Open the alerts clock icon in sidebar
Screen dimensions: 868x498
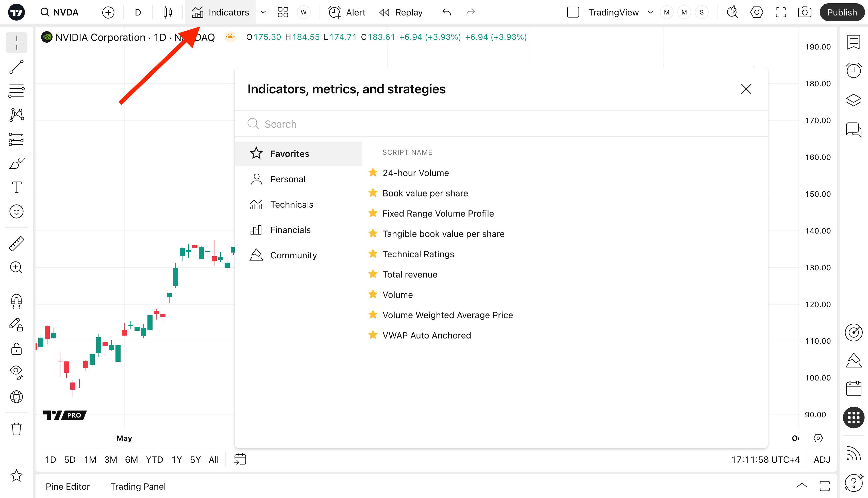point(853,71)
